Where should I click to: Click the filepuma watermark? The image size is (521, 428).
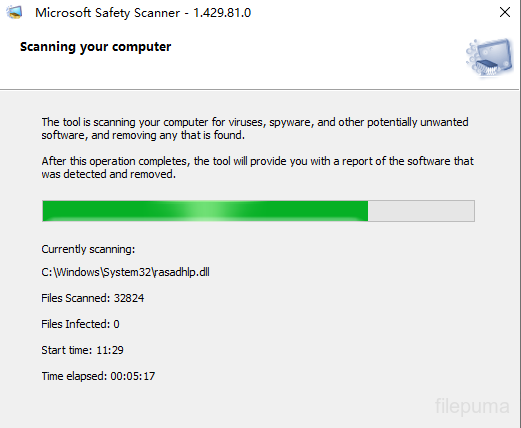click(x=472, y=406)
